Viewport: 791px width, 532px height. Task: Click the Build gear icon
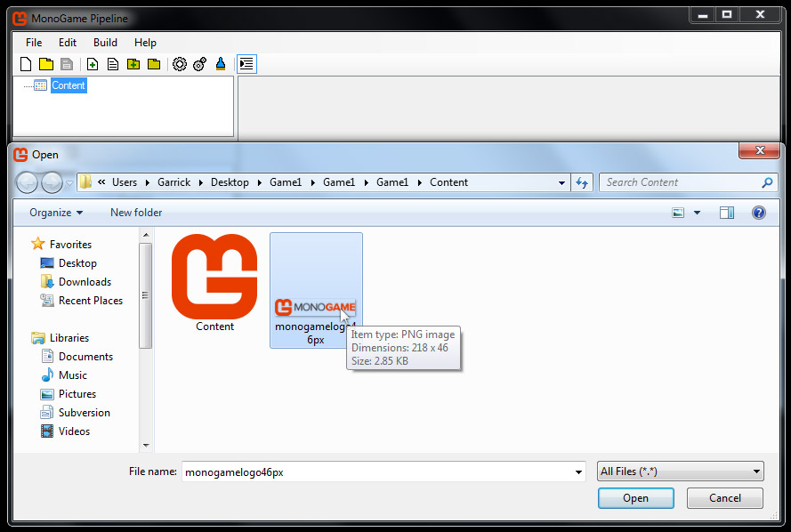point(179,64)
